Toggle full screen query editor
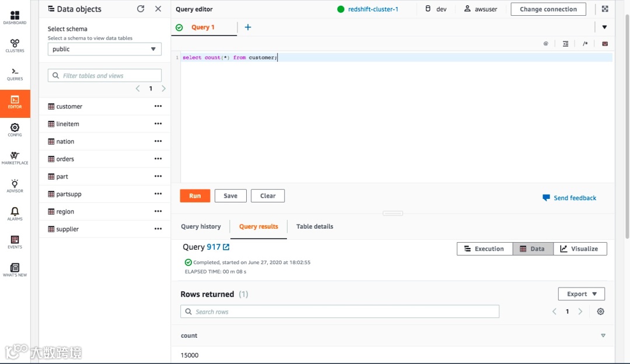Screen dimensions: 630x364 605,9
